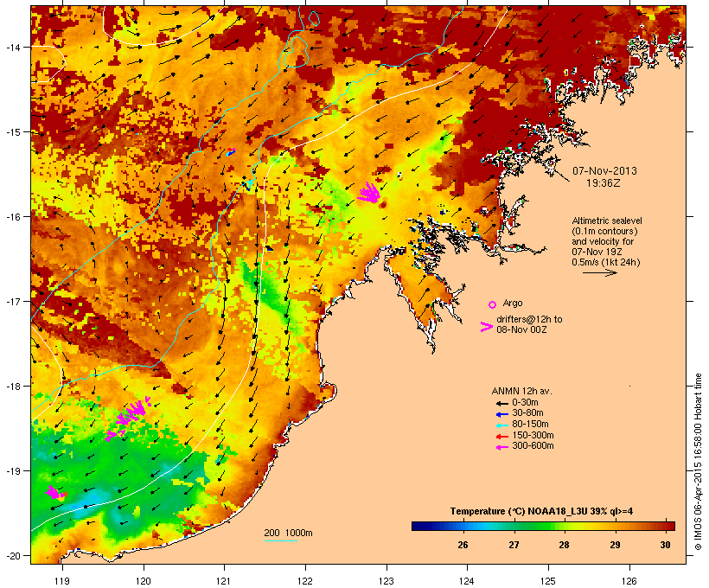
Task: Click the drifters@12h to legend text
Action: [x=529, y=319]
